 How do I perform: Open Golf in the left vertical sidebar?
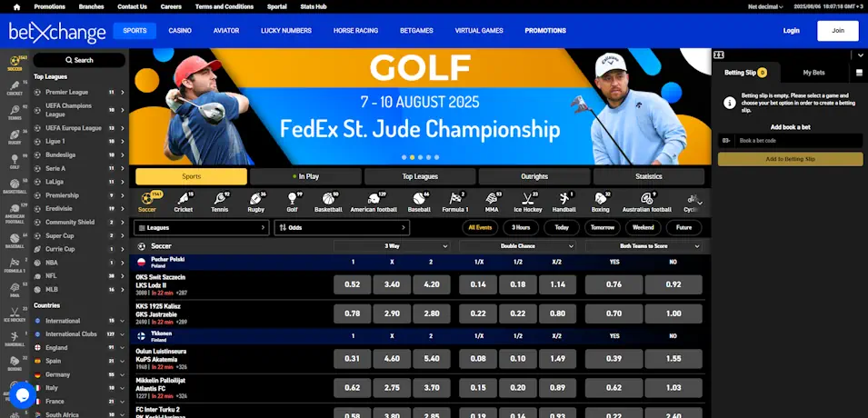coord(15,162)
